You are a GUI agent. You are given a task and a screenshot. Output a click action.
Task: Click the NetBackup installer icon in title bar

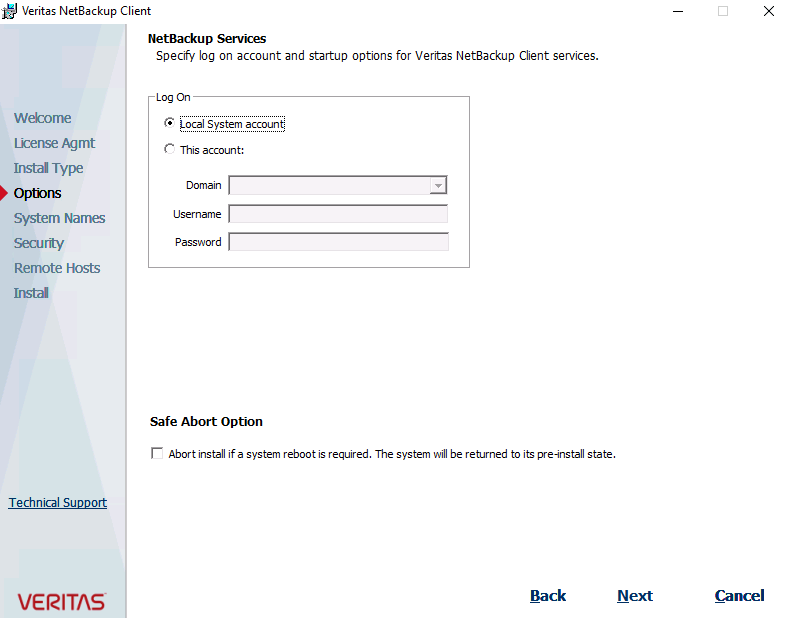10,11
